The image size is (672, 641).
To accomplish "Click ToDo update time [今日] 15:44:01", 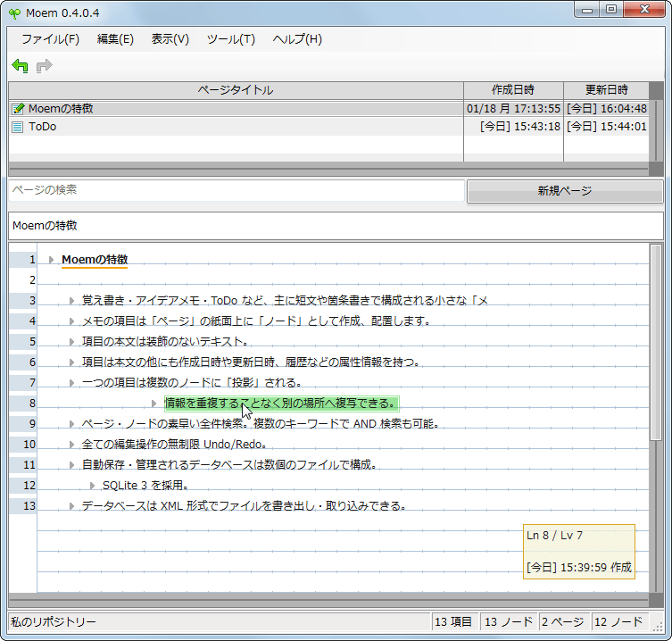I will click(x=607, y=127).
